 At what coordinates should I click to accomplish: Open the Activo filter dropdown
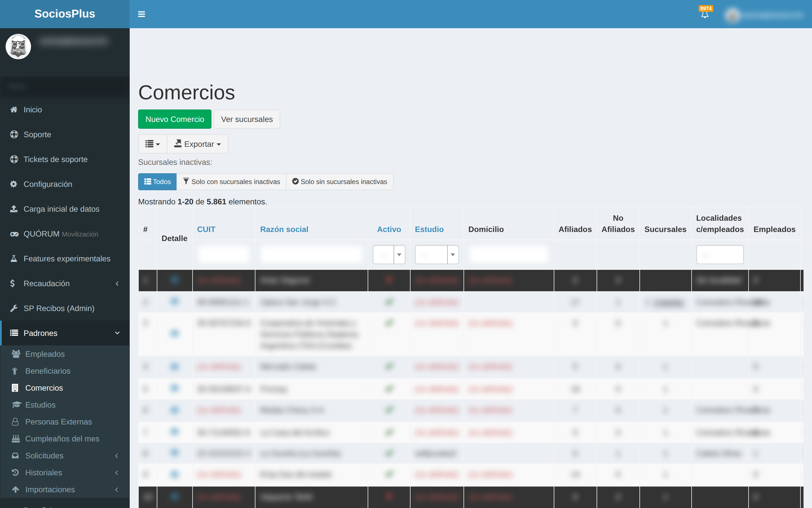tap(389, 254)
